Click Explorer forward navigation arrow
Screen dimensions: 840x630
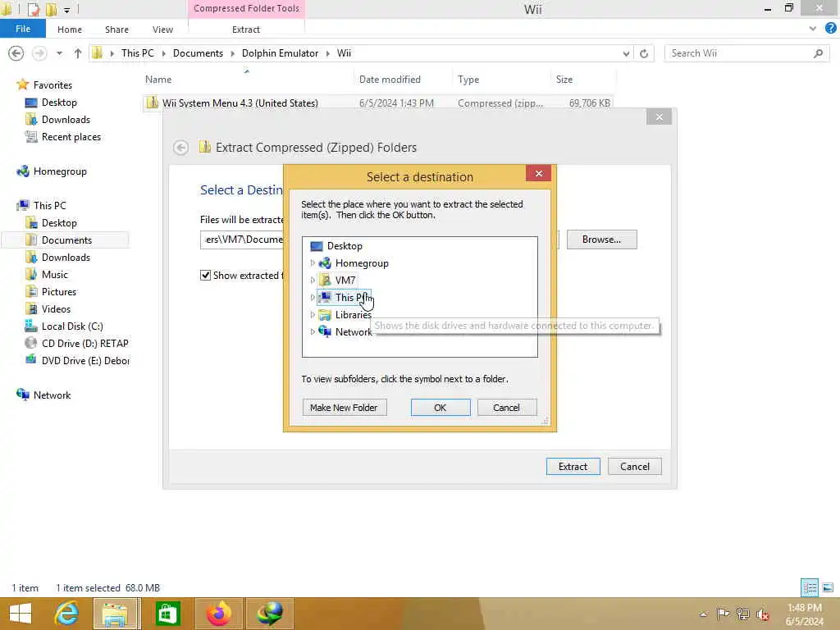[39, 53]
